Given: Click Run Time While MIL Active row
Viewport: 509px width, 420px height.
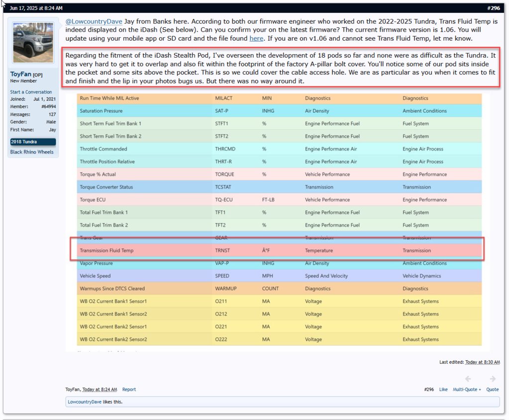Looking at the screenshot, I should click(x=279, y=98).
